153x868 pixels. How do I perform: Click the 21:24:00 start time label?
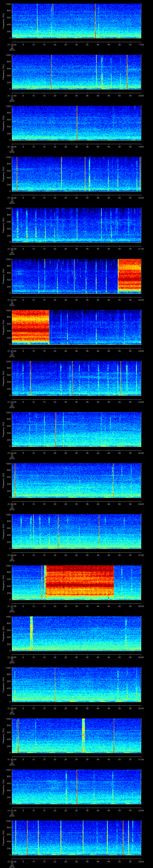tap(12, 453)
